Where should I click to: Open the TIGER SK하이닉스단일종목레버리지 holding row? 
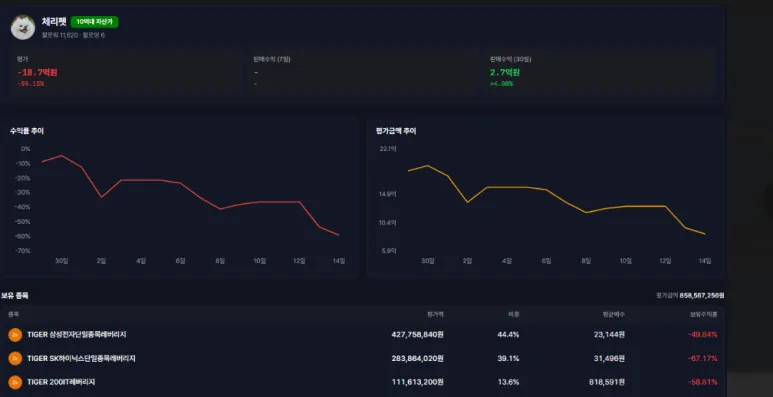362,359
